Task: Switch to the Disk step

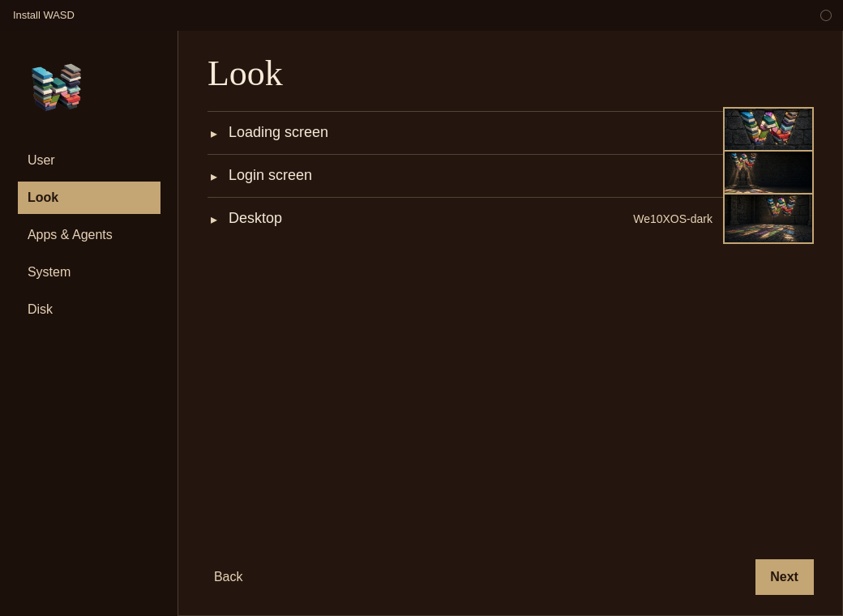Action: coord(89,309)
